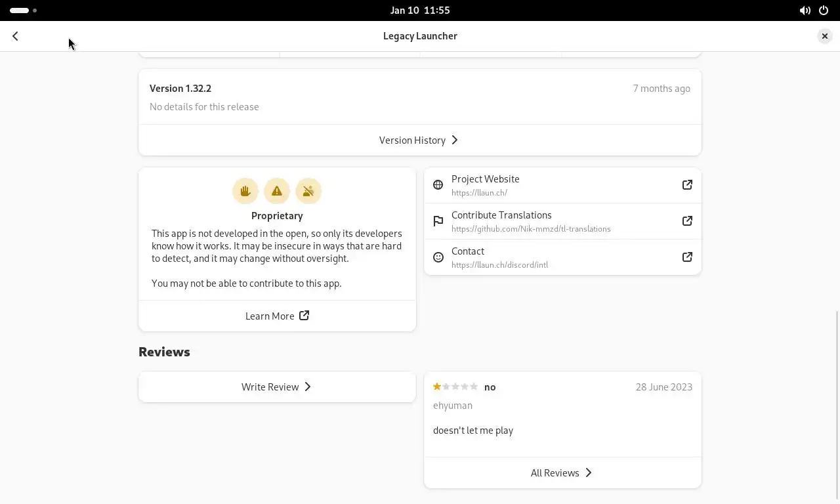Open external link icon for Contact row
This screenshot has height=504, width=840.
click(x=687, y=257)
